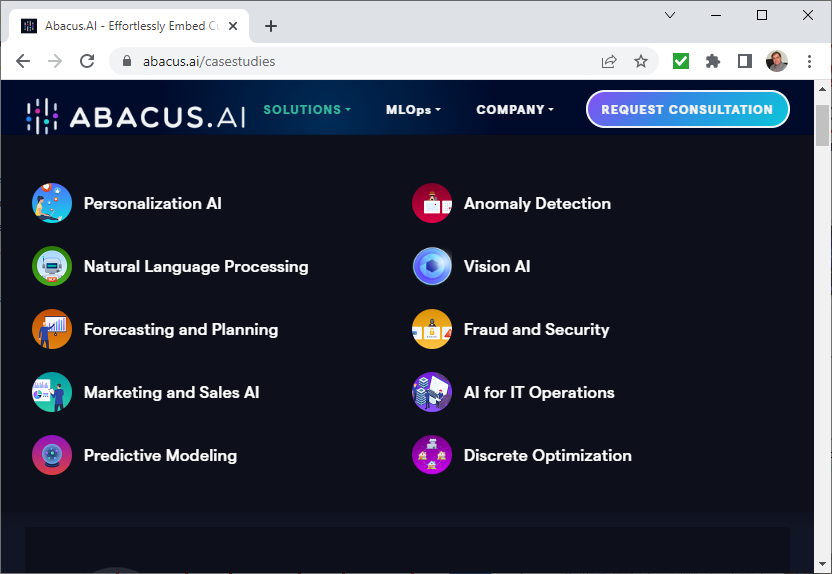View site information via lock icon

tap(127, 61)
